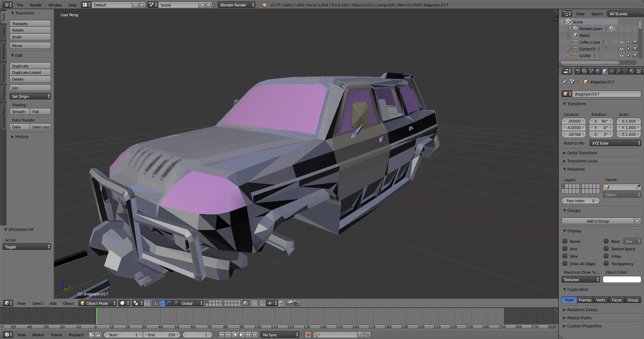This screenshot has height=339, width=644.
Task: Open the Modifiers wrench tab in Properties
Action: coord(618,71)
